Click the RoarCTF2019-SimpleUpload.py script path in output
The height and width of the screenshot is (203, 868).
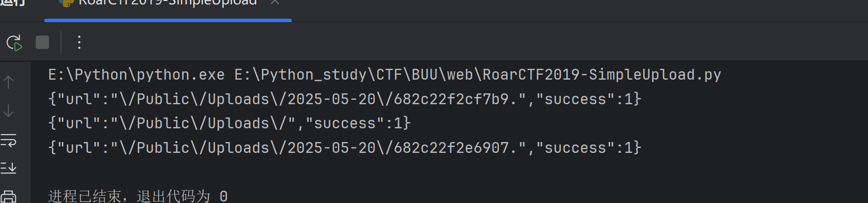[477, 75]
